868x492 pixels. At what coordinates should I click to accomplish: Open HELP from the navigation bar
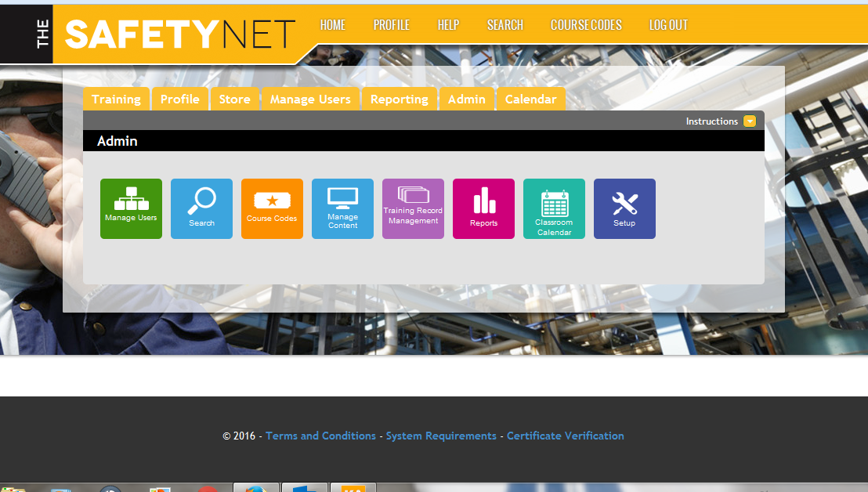tap(448, 24)
